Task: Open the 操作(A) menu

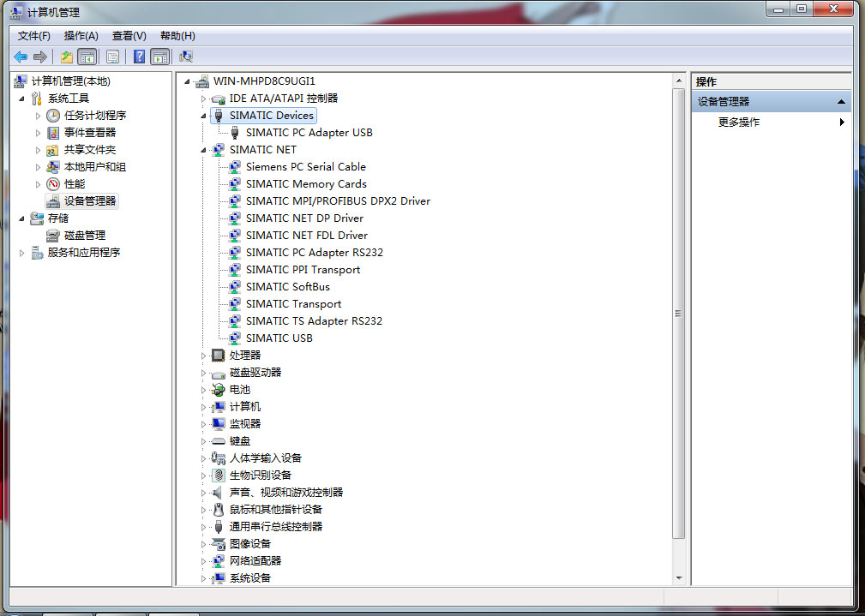Action: 81,36
